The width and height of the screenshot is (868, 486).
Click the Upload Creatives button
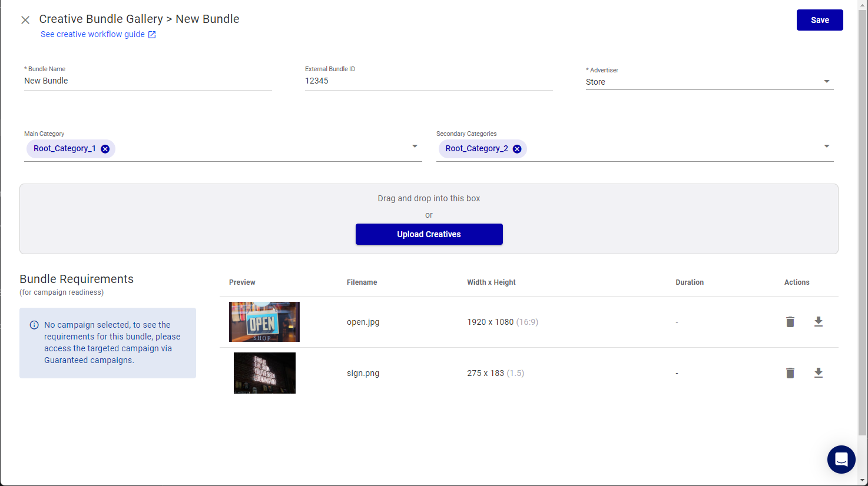[x=429, y=234]
